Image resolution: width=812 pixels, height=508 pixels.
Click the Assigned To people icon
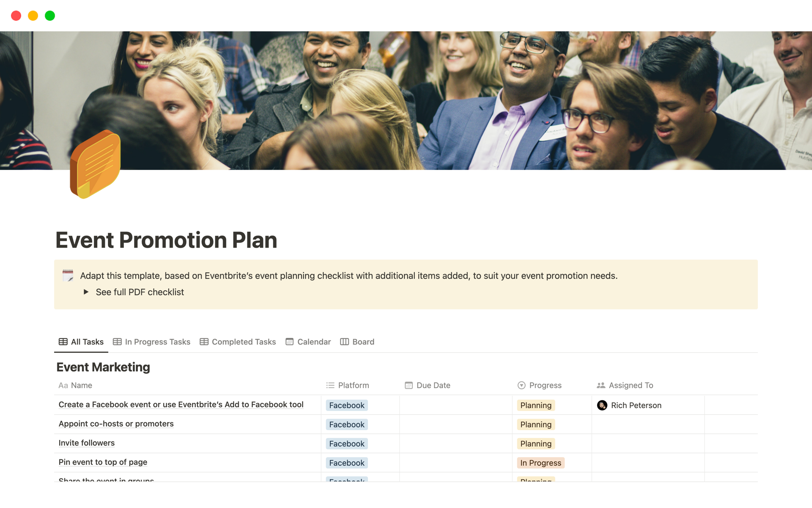[x=601, y=385]
